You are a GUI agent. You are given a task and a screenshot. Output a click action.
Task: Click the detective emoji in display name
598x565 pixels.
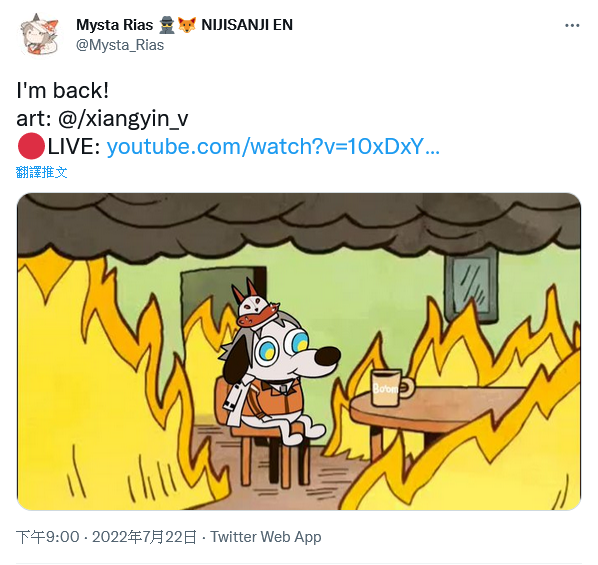[167, 25]
